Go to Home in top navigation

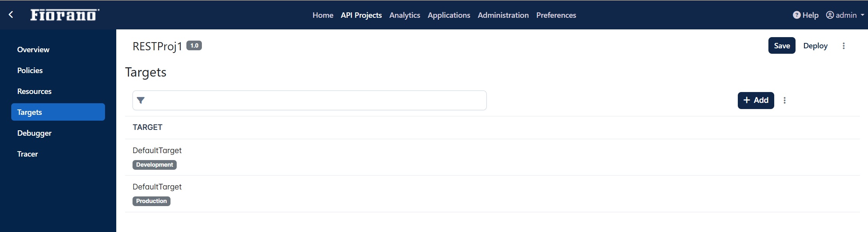[x=323, y=15]
